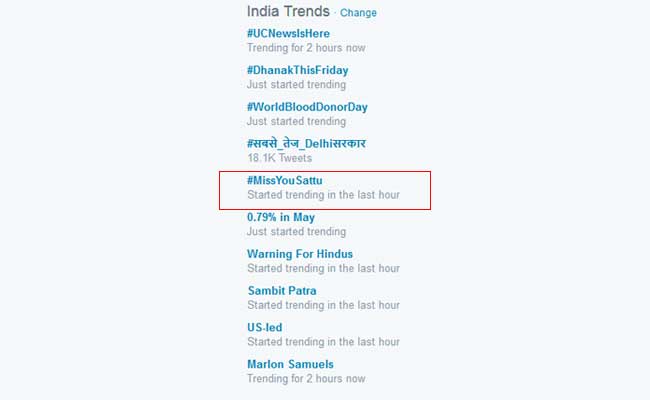The width and height of the screenshot is (650, 400).
Task: Select the US-led trending topic
Action: (264, 328)
